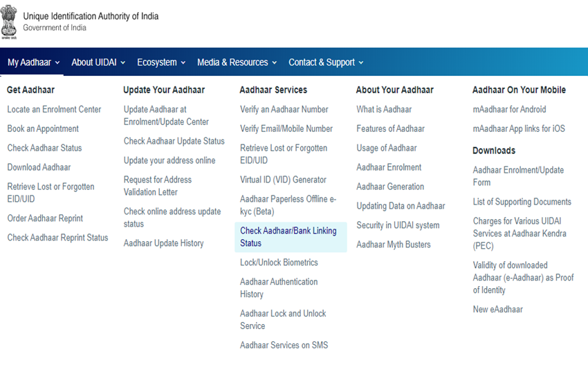Go to Aadhaar Myth Busters
The width and height of the screenshot is (588, 380).
click(393, 245)
